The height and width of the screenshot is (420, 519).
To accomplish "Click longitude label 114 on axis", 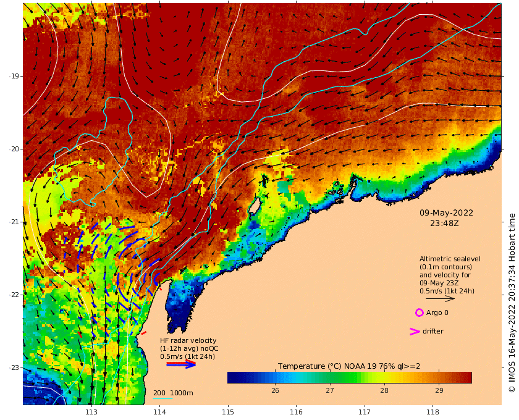I will coord(159,412).
